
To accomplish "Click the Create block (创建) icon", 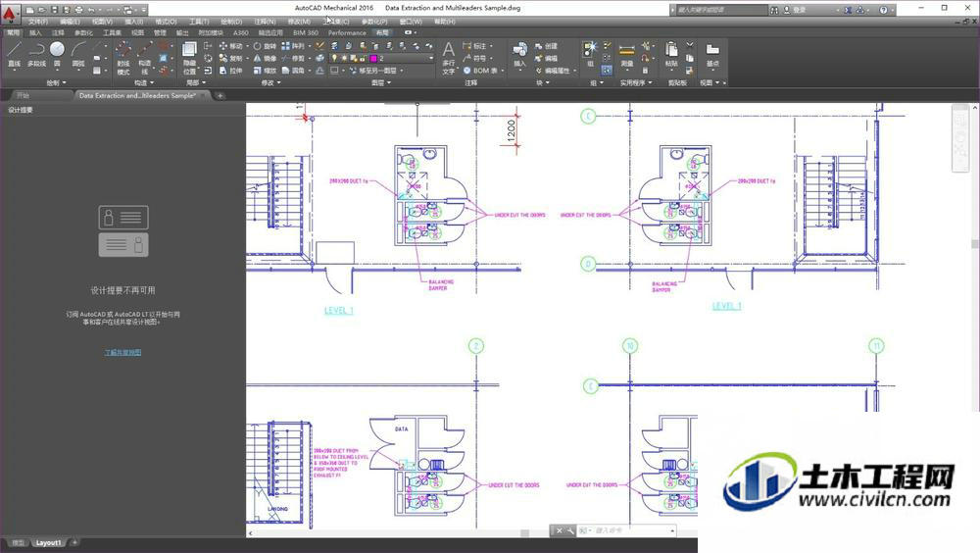I will (546, 46).
